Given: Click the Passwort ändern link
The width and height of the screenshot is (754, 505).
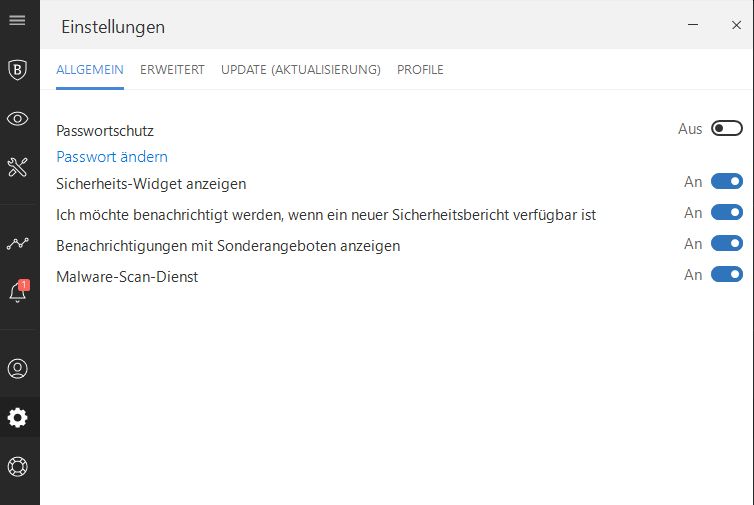Looking at the screenshot, I should click(x=112, y=157).
